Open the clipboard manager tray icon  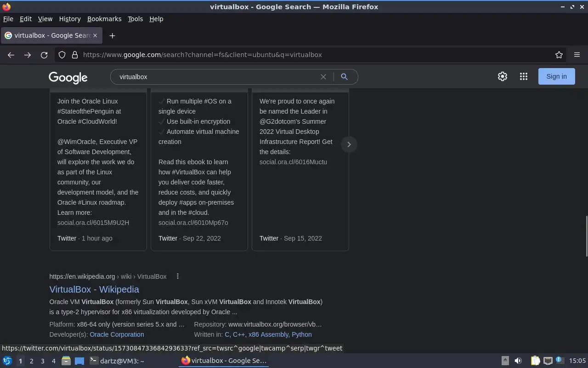[535, 361]
